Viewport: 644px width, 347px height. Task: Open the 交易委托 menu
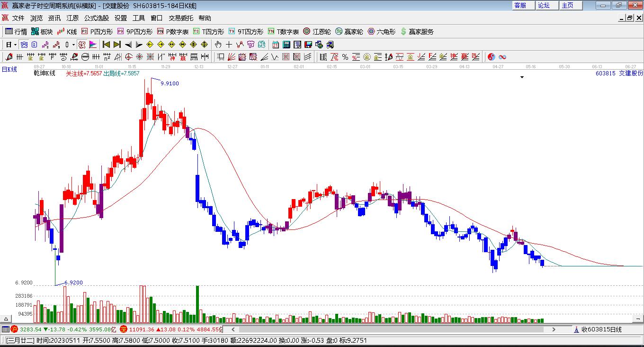[181, 18]
